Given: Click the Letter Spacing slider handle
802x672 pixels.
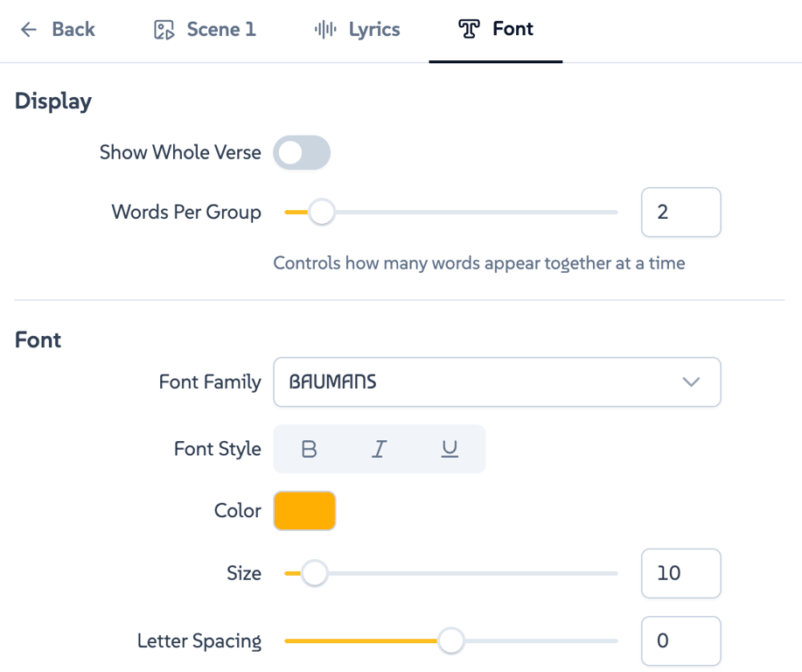Looking at the screenshot, I should [451, 641].
